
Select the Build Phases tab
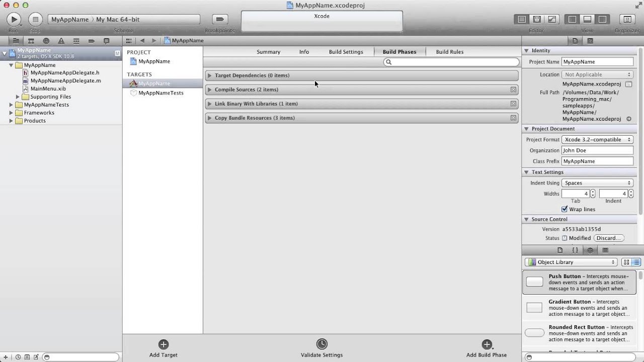tap(399, 52)
